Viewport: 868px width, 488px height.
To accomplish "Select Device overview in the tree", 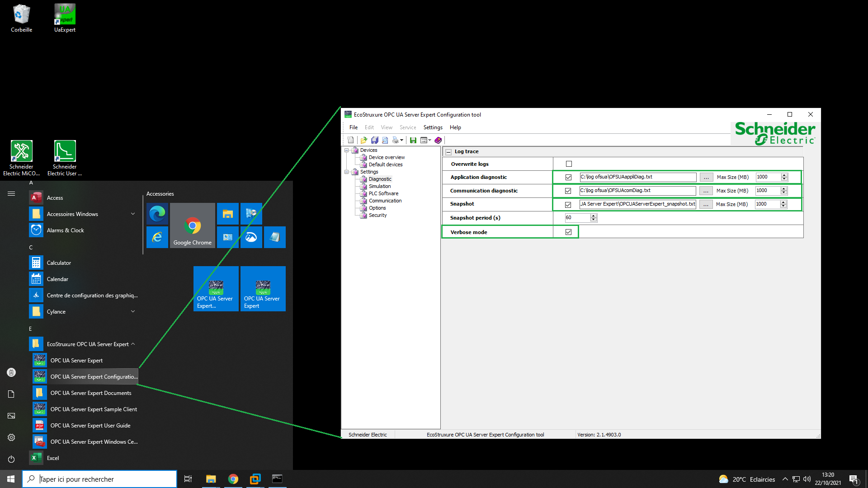I will pyautogui.click(x=387, y=157).
